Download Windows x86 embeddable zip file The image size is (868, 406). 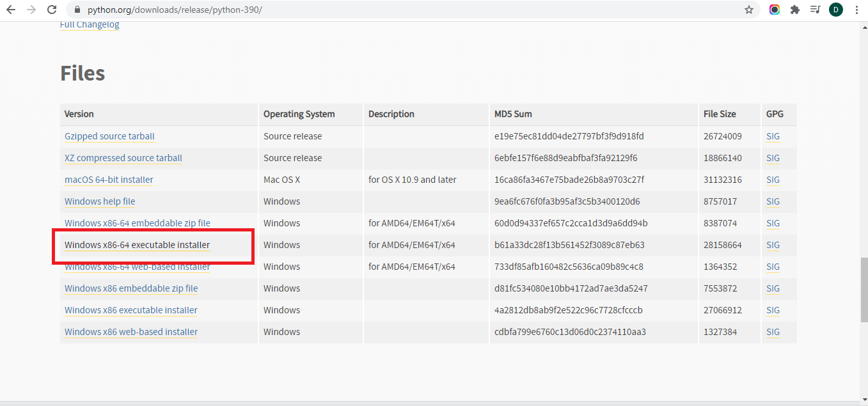tap(131, 288)
